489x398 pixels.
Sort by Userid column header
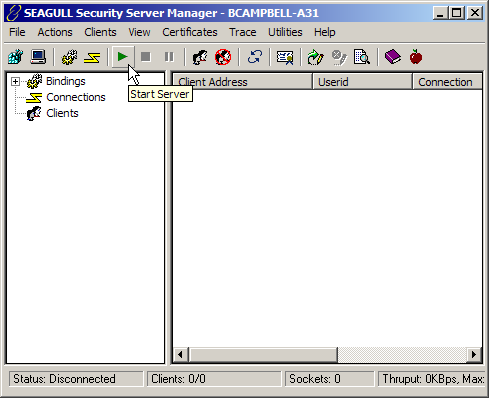[x=362, y=82]
